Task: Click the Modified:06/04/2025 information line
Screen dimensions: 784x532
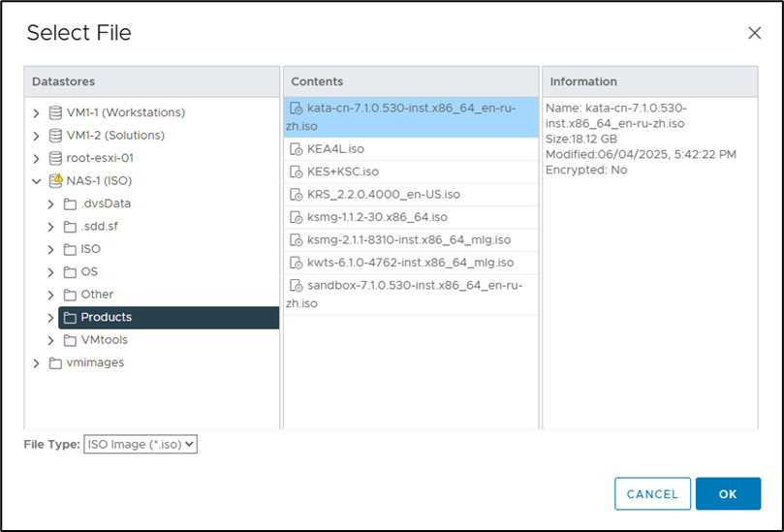Action: [641, 154]
